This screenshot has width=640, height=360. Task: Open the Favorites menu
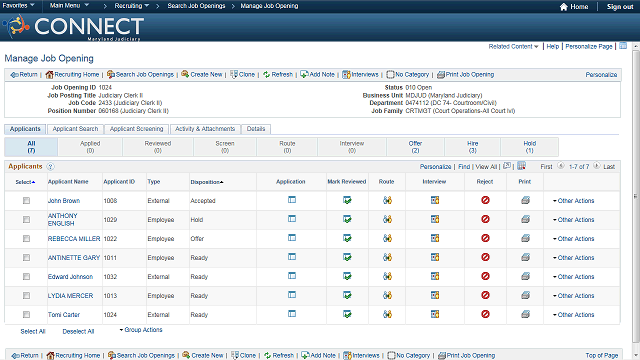[x=18, y=6]
